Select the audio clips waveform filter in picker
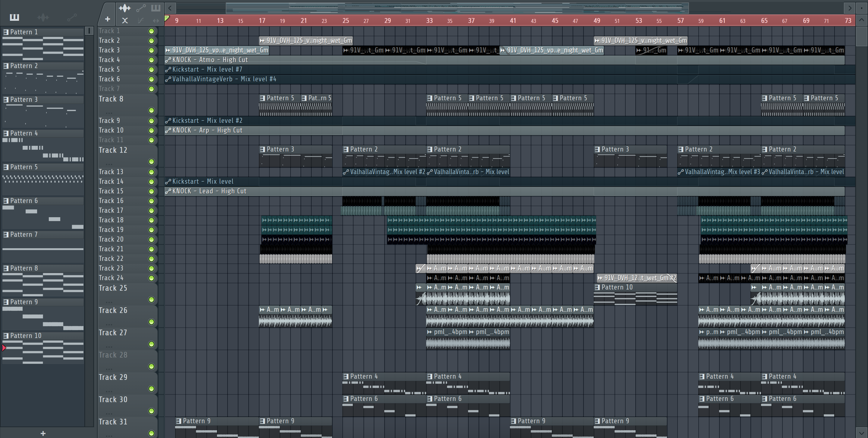The image size is (868, 438). [43, 17]
